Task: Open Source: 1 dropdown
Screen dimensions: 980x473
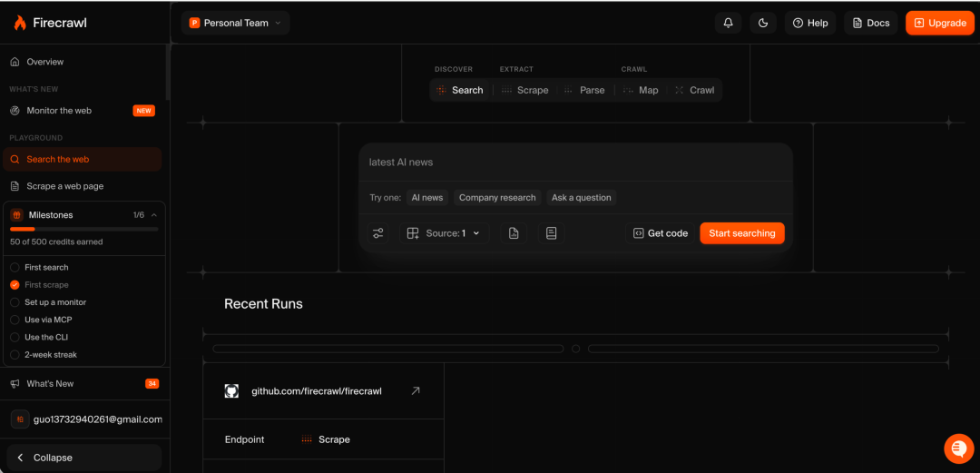Action: click(444, 233)
